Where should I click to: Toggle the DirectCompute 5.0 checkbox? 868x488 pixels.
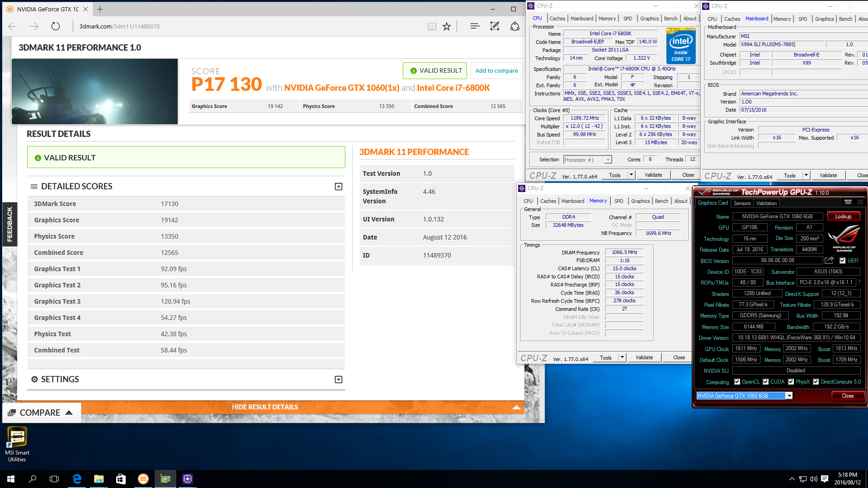[816, 382]
